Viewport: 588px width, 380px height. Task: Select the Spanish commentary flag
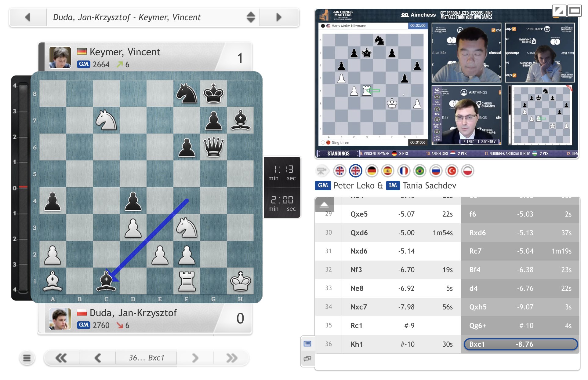387,171
